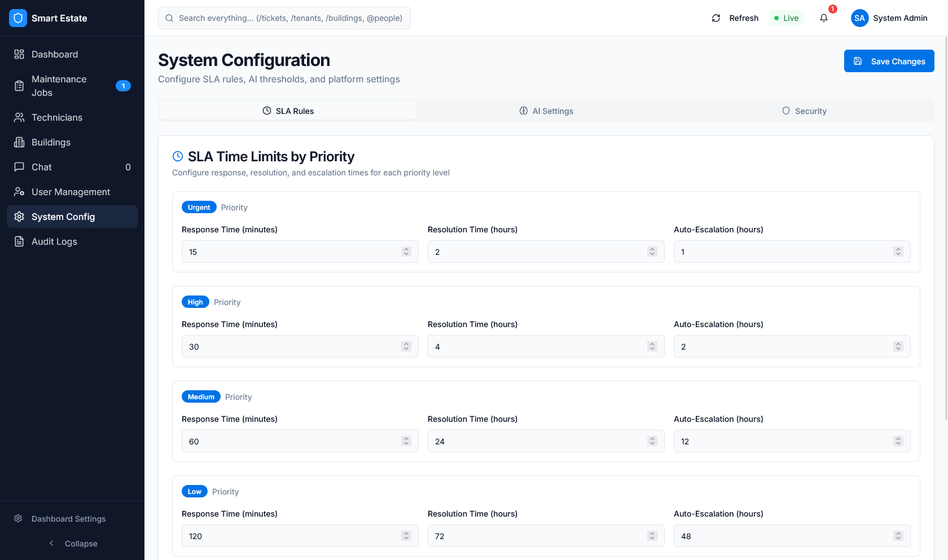Toggle the Live status indicator
Viewport: 948px width, 560px height.
786,18
